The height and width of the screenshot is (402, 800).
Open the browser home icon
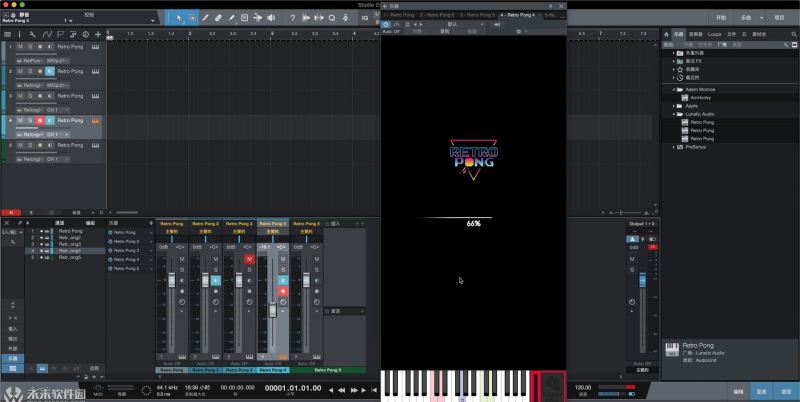(666, 34)
